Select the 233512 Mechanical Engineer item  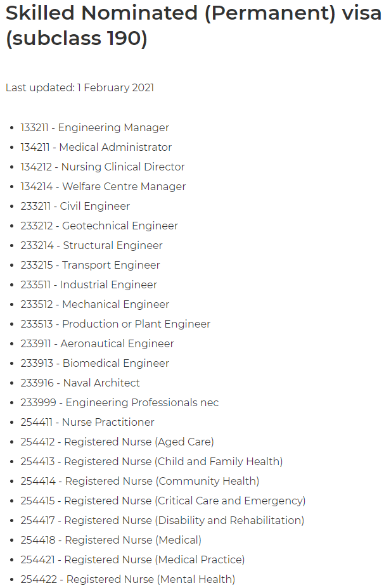[95, 304]
